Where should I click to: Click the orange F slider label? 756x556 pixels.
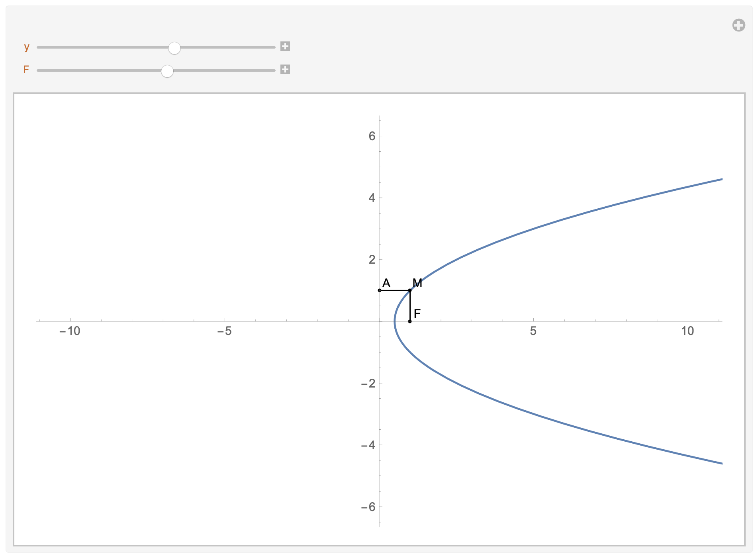[26, 70]
